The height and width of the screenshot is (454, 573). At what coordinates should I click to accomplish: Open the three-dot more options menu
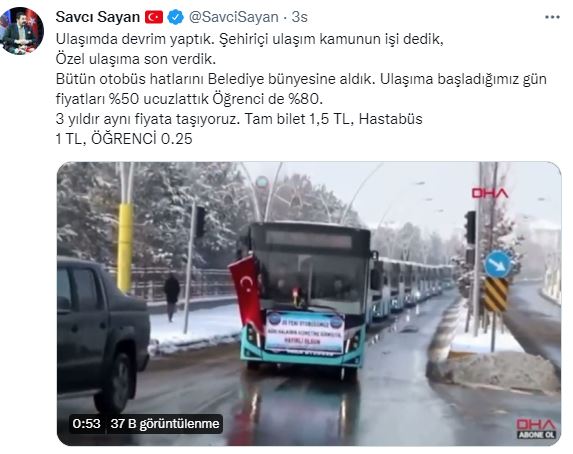[x=552, y=17]
